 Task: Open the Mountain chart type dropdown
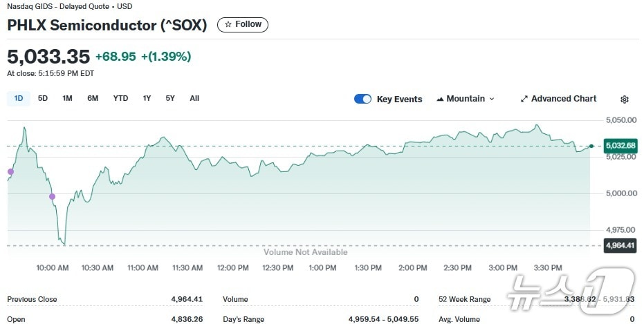(466, 99)
